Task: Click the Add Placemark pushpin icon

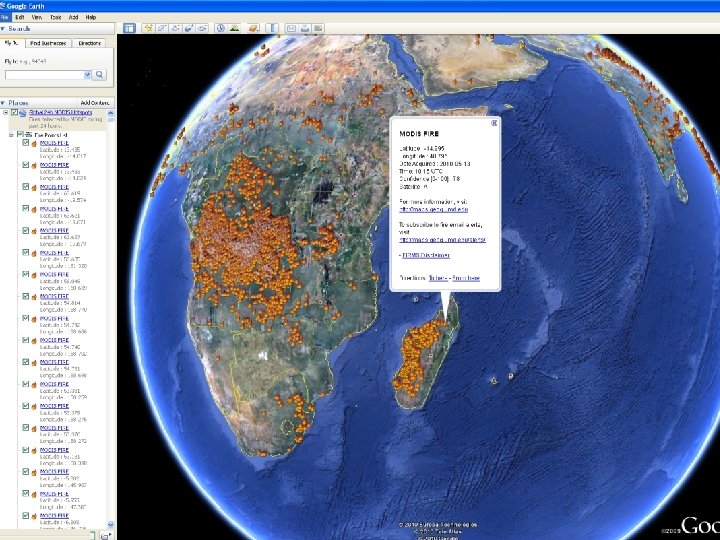Action: point(148,28)
